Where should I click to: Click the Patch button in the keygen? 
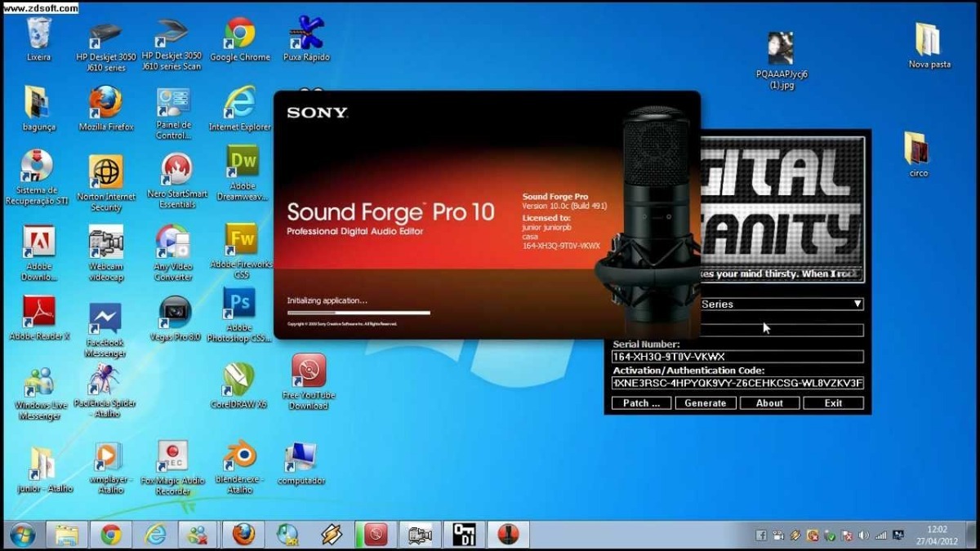tap(641, 403)
